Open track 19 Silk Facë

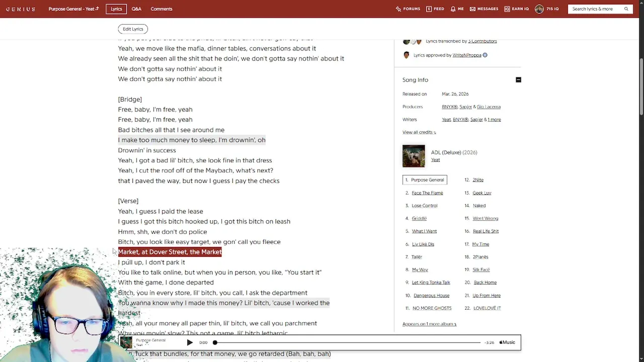[x=481, y=270]
